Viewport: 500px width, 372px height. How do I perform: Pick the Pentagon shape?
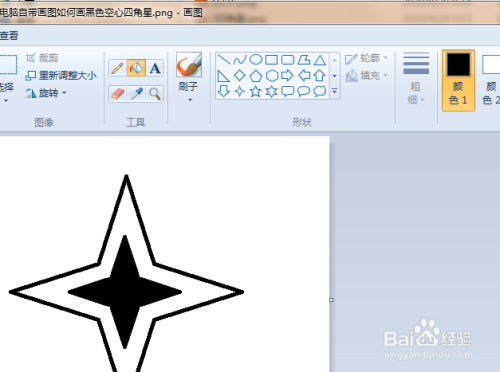coord(256,76)
